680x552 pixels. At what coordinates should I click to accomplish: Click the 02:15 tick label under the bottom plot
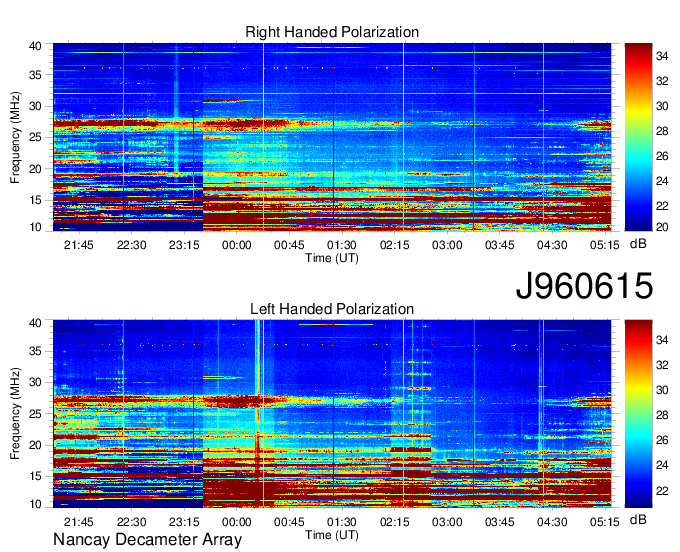(394, 522)
